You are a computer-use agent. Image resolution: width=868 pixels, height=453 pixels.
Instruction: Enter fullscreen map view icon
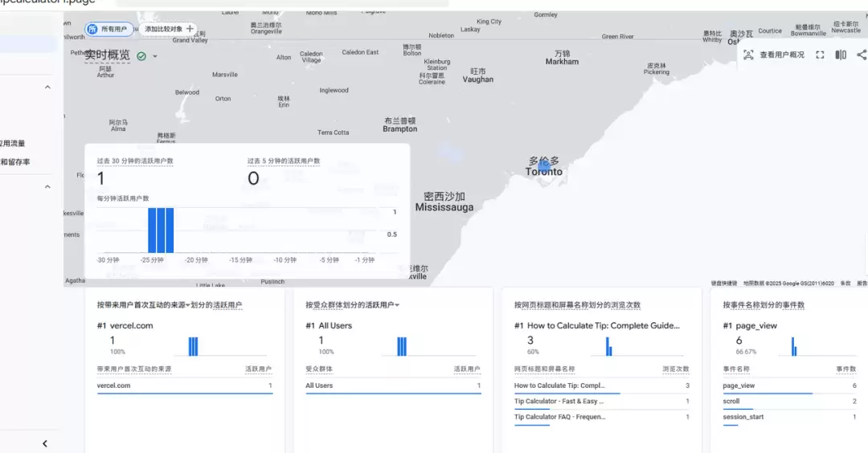click(x=820, y=55)
